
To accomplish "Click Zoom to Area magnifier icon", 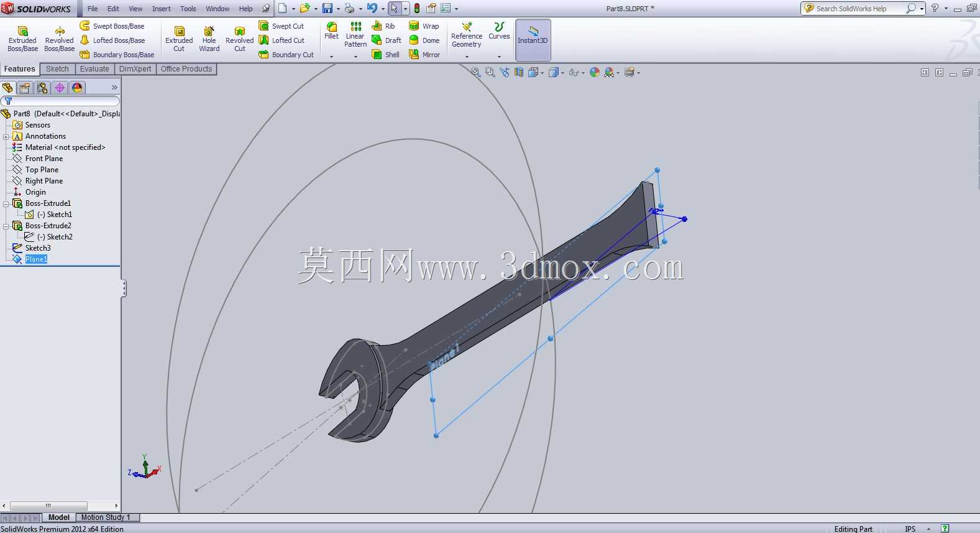I will click(x=490, y=73).
